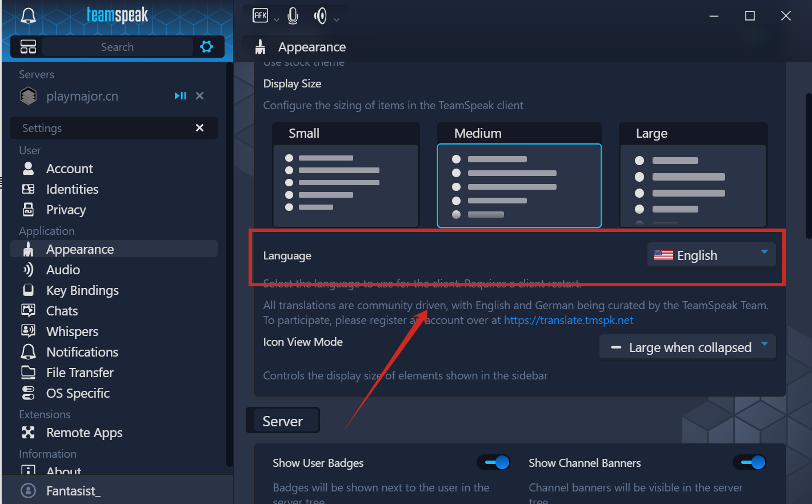
Task: Click the Search input field
Action: (x=117, y=47)
